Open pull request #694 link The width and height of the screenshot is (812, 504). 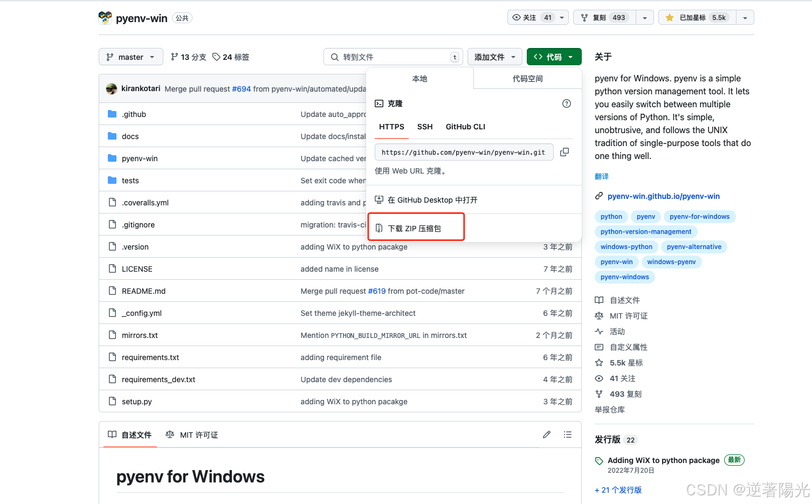(x=242, y=89)
